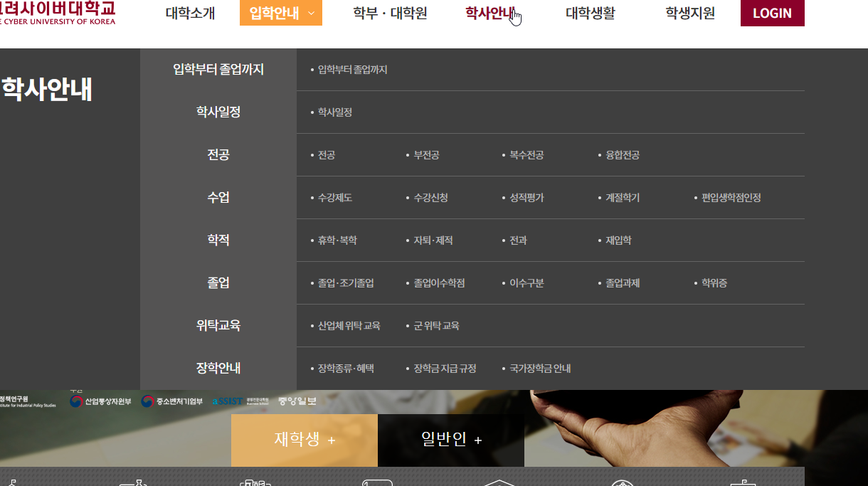Open the 국가장학금 안내 link
Viewport: 868px width, 486px height.
coord(540,369)
